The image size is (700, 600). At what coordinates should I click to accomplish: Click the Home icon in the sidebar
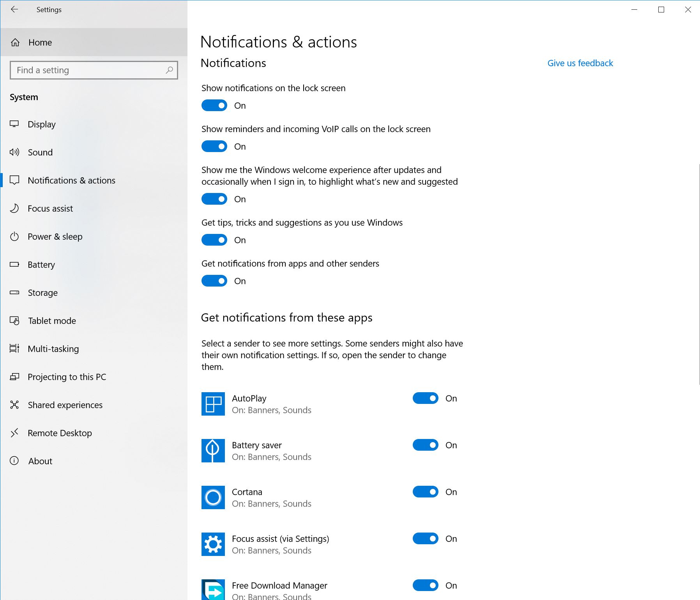point(15,42)
